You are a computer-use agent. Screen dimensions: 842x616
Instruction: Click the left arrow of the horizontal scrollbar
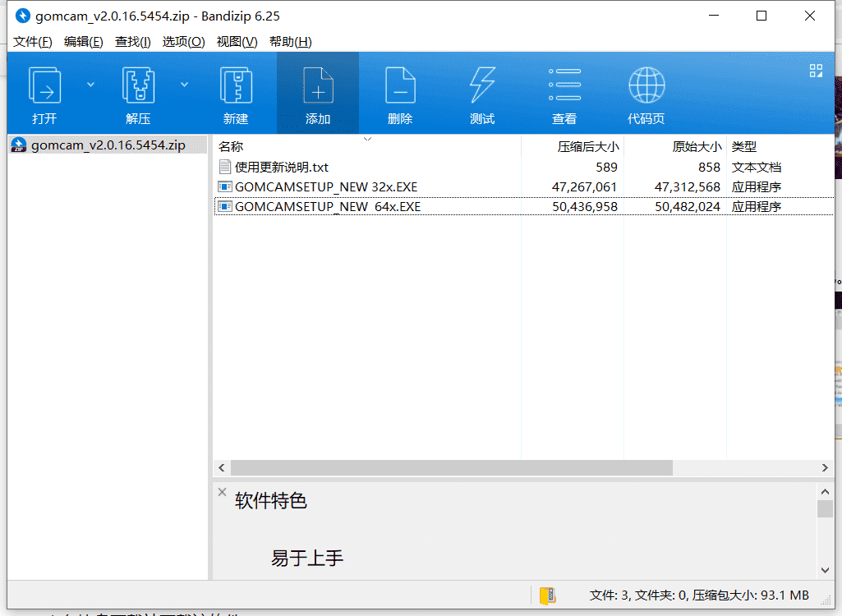click(x=222, y=468)
